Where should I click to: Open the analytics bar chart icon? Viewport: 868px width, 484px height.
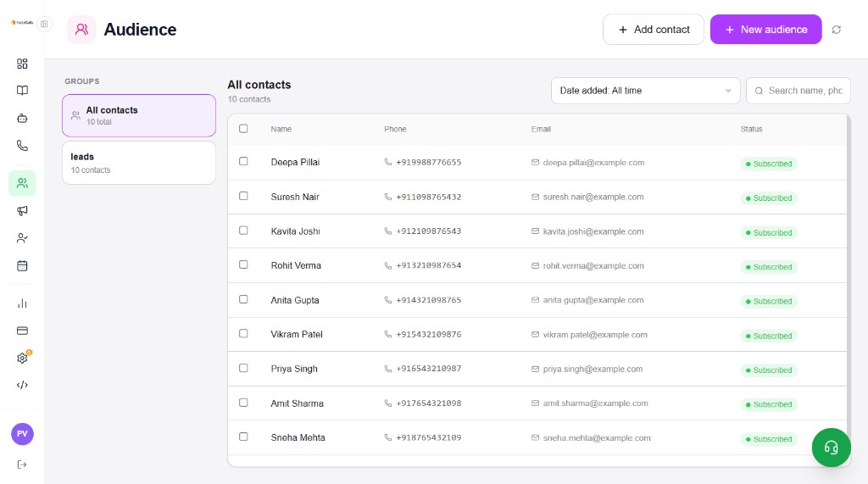tap(22, 303)
